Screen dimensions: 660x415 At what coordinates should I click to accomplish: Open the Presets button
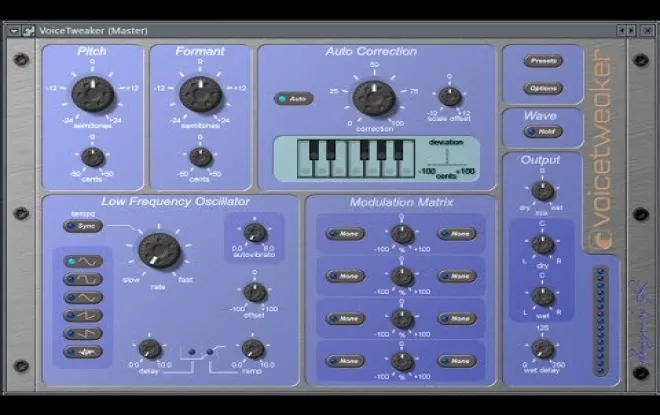click(543, 61)
